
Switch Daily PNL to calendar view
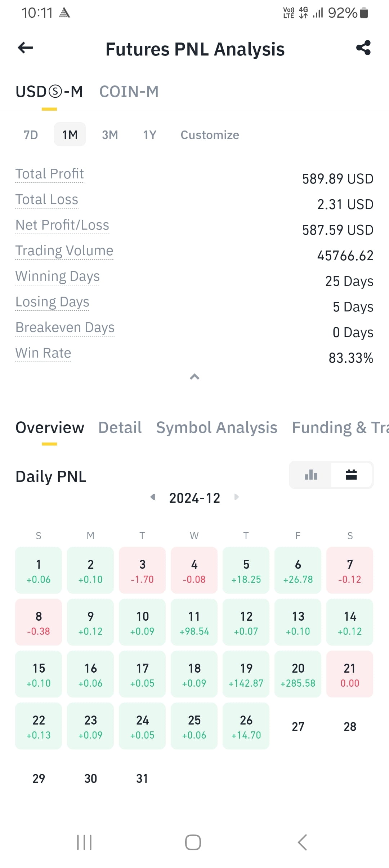(351, 475)
